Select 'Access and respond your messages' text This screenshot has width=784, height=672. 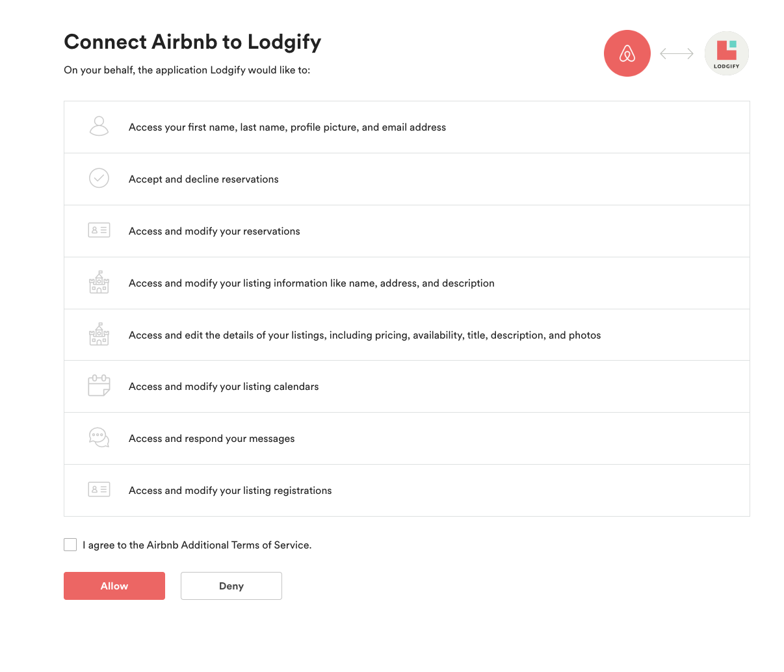[x=211, y=439]
